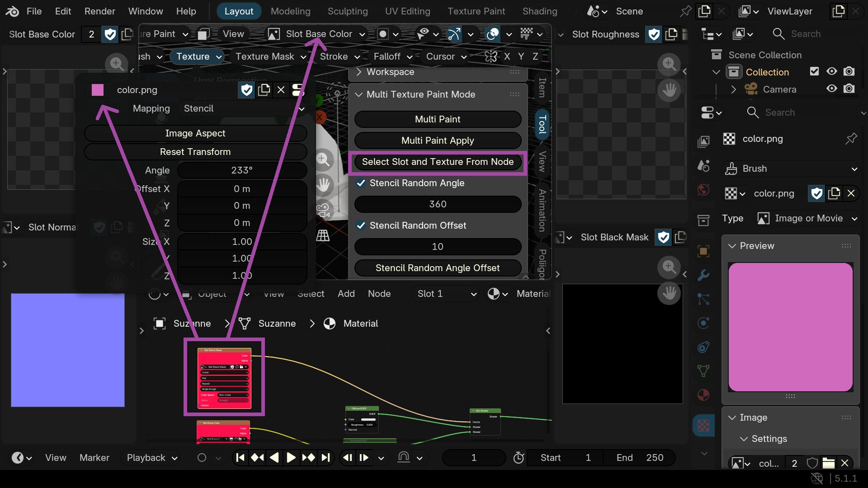868x488 pixels.
Task: Toggle fake user shield for color.png brush texture
Action: [x=816, y=193]
